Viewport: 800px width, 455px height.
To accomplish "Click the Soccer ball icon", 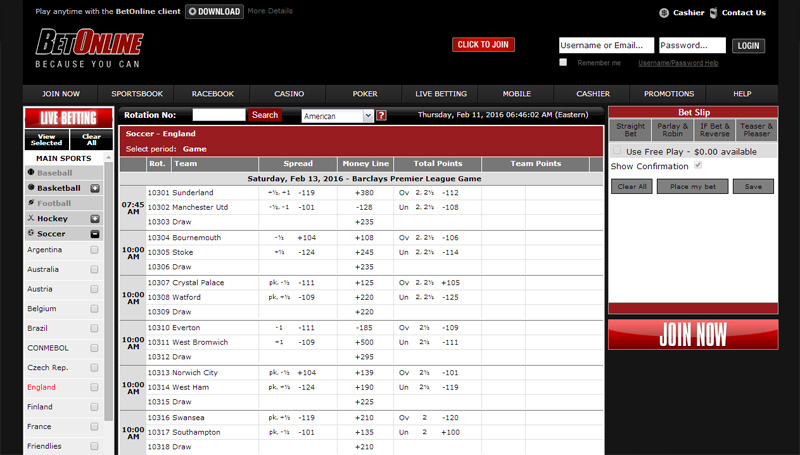I will coord(31,233).
